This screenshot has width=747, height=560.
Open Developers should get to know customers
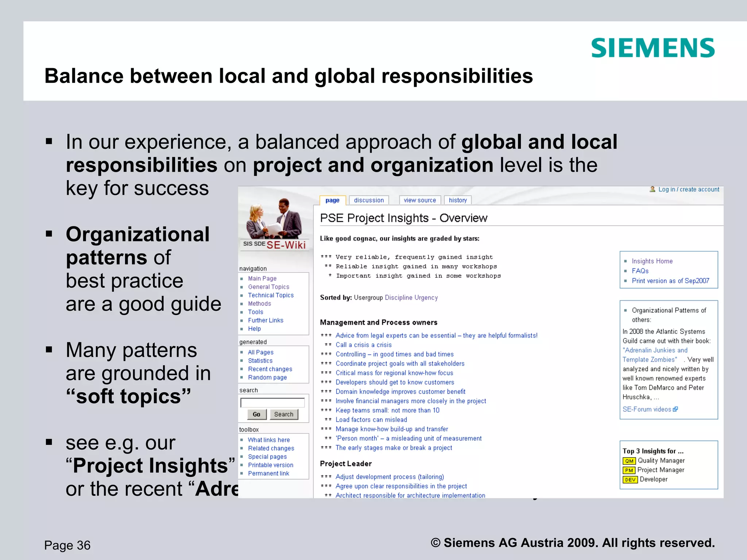(x=395, y=382)
